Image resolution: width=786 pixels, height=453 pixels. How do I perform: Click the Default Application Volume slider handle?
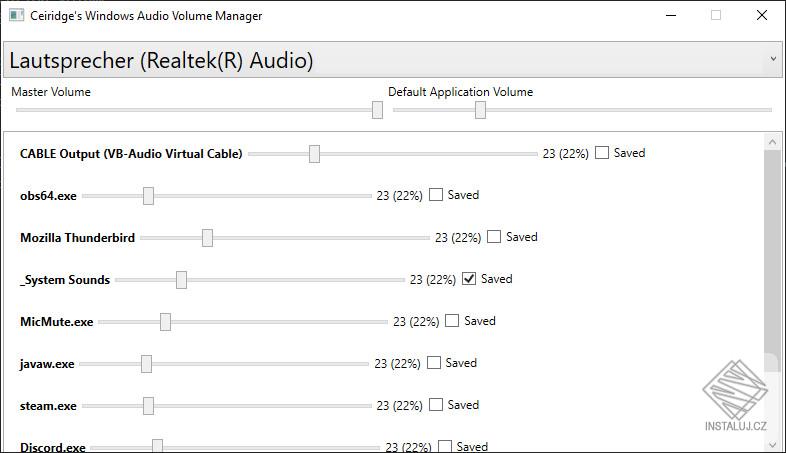(x=480, y=110)
